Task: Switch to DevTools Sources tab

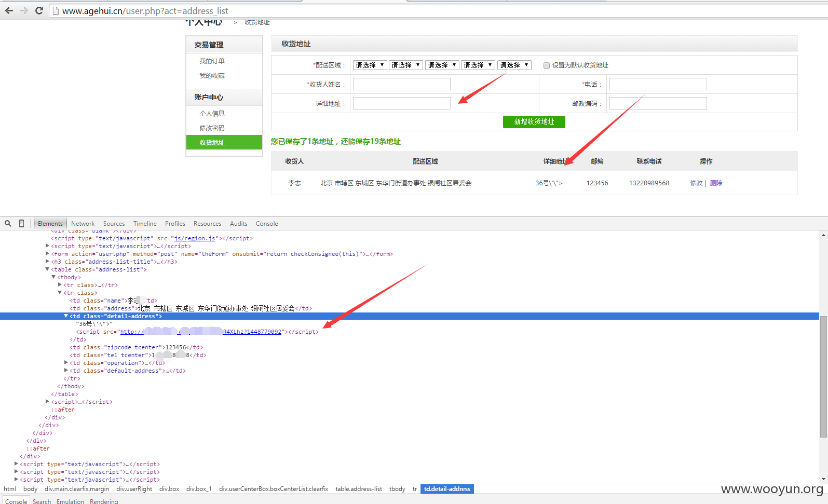Action: click(114, 224)
